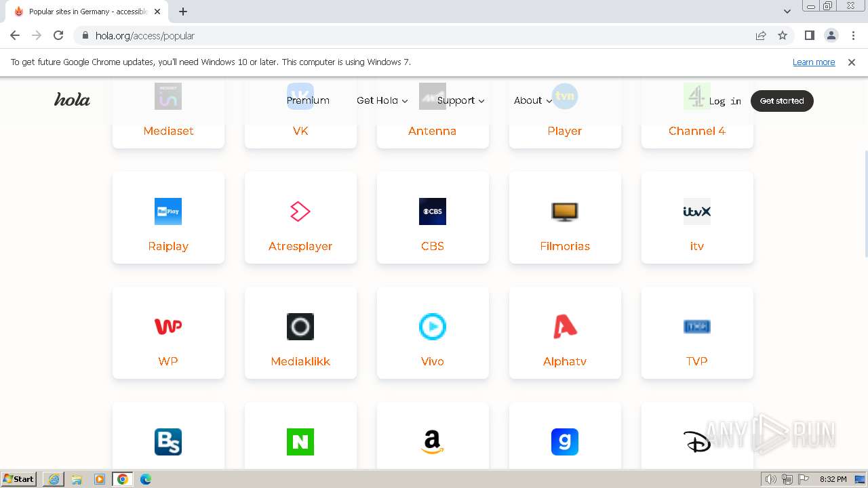This screenshot has height=488, width=868.
Task: Click the Get started button
Action: [782, 100]
